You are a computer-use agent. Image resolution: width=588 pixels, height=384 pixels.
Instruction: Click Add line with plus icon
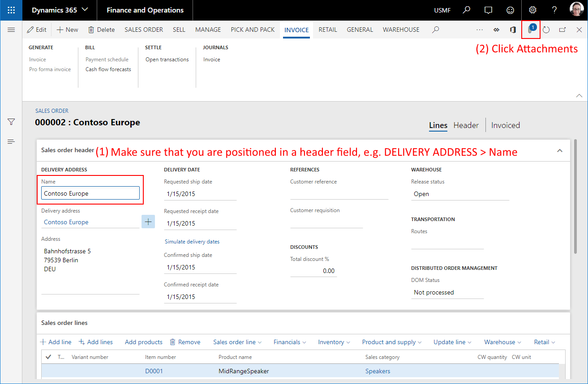(x=56, y=342)
